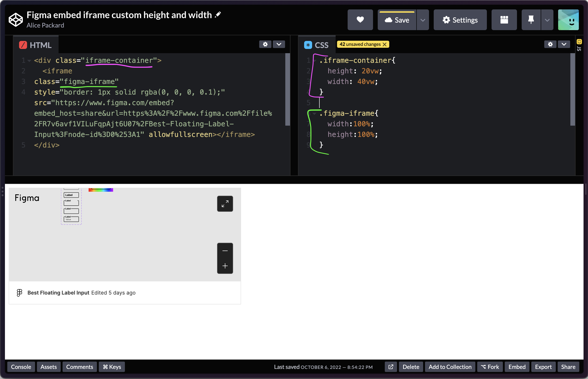588x379 pixels.
Task: Open the Console panel
Action: pos(21,367)
